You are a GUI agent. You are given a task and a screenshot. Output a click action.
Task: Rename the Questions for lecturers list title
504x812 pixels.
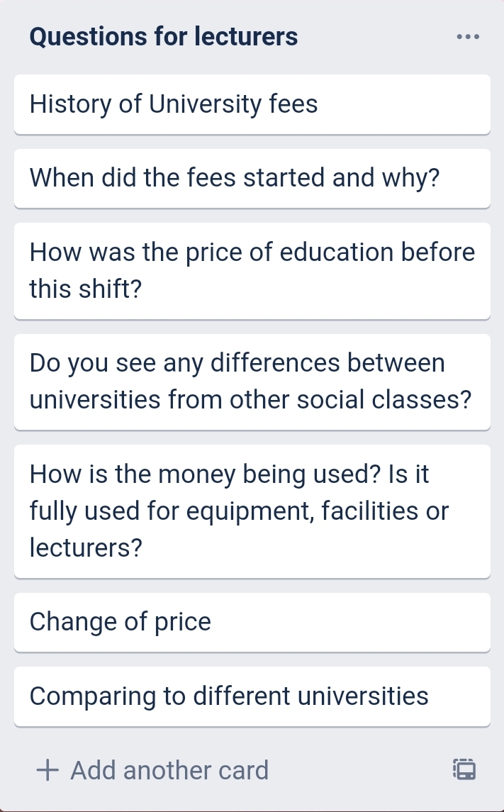click(164, 36)
